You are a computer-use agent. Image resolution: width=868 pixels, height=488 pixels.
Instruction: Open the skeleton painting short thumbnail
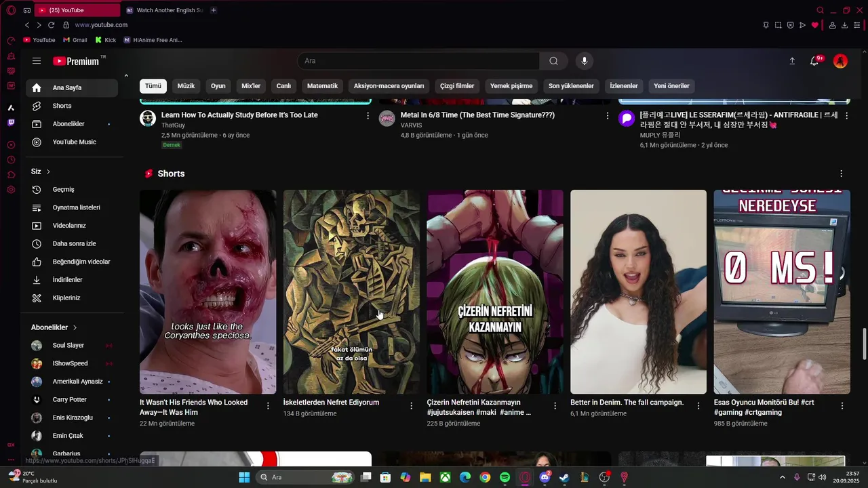[351, 291]
